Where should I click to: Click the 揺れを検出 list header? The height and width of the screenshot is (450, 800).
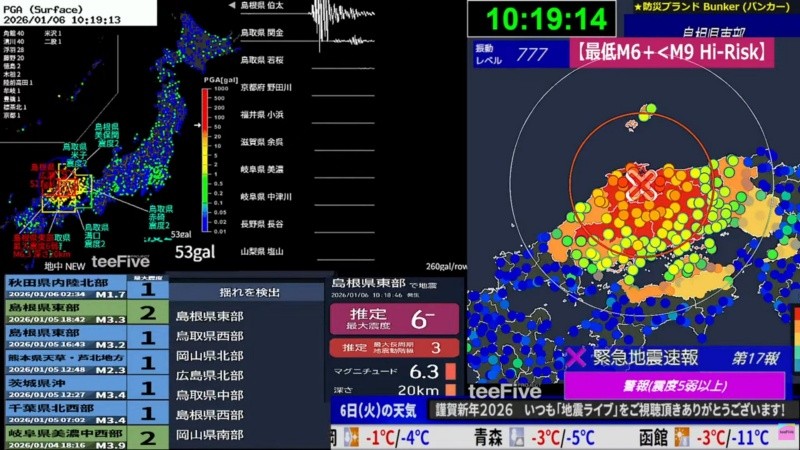[x=250, y=293]
